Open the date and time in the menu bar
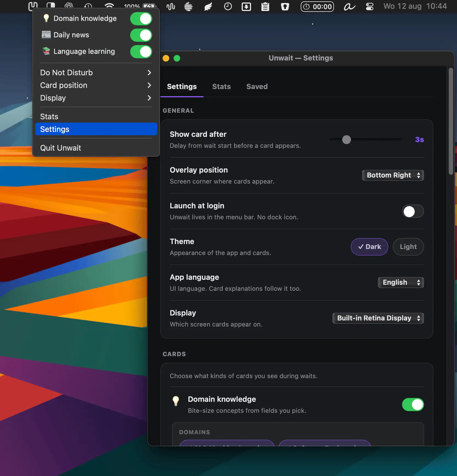The height and width of the screenshot is (476, 457). [415, 6]
